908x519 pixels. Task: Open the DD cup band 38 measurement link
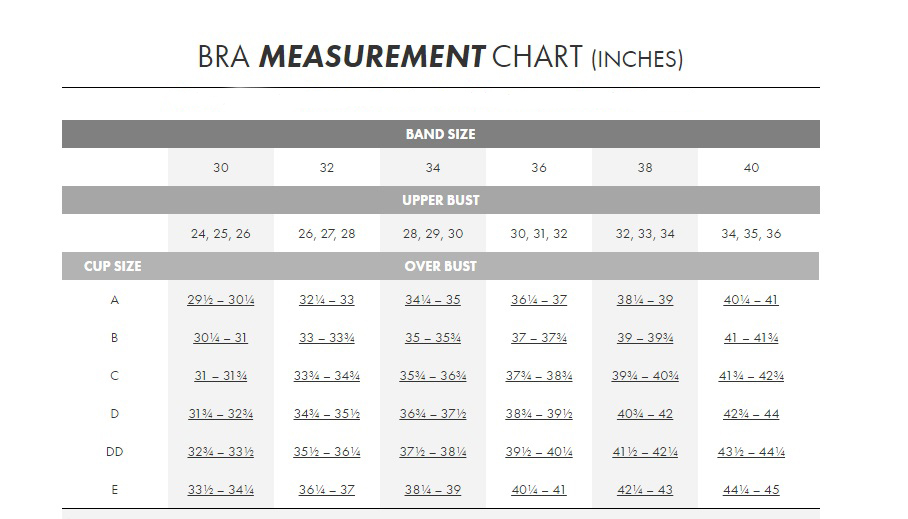pos(645,452)
